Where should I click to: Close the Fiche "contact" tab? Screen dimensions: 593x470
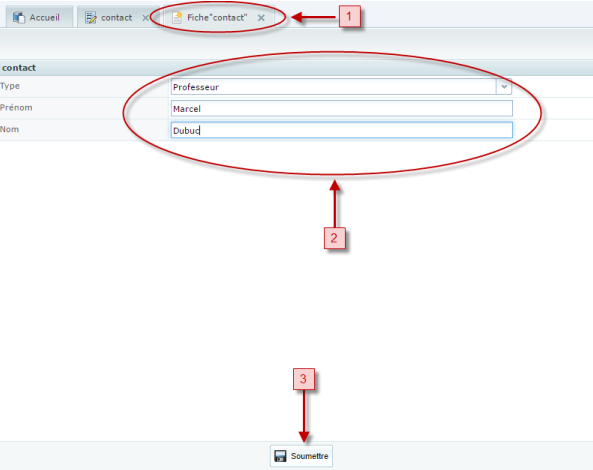[261, 18]
